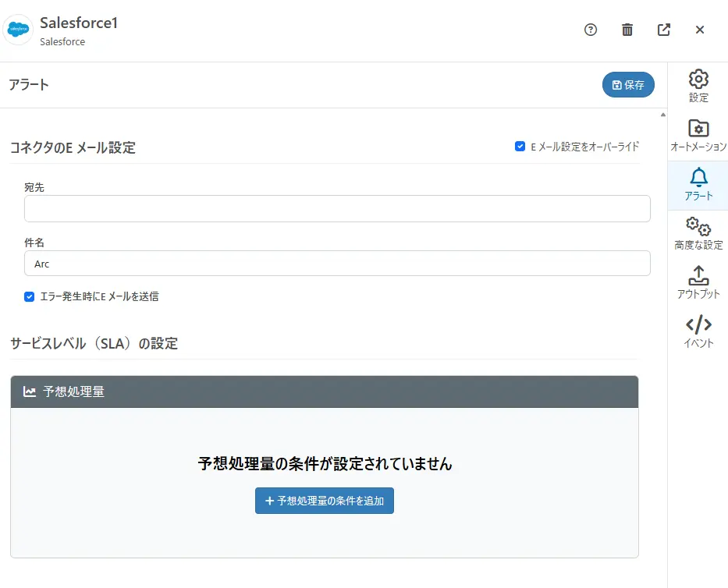Click the Salesforce1 connector title
728x588 pixels.
(x=79, y=23)
